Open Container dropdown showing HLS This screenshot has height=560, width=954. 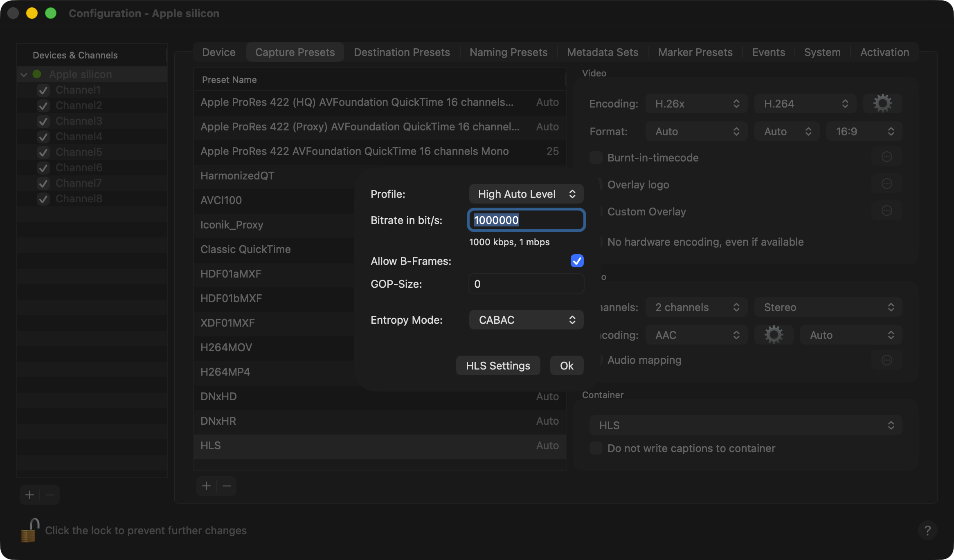point(746,425)
